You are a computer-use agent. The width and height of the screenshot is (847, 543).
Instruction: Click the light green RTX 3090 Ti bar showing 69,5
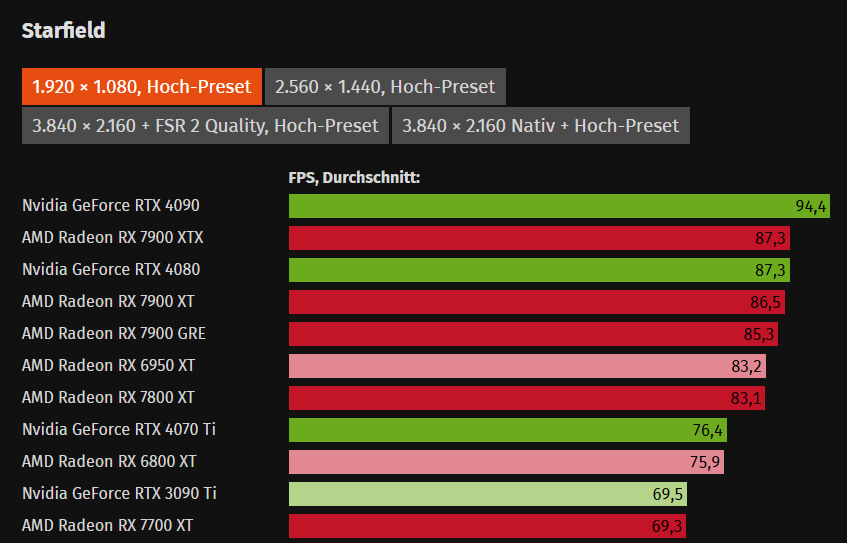point(488,494)
